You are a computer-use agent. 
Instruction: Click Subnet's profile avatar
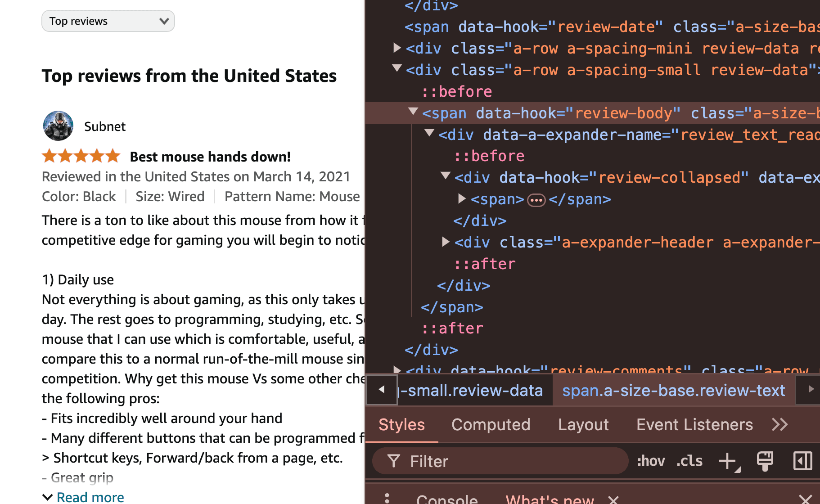click(58, 126)
